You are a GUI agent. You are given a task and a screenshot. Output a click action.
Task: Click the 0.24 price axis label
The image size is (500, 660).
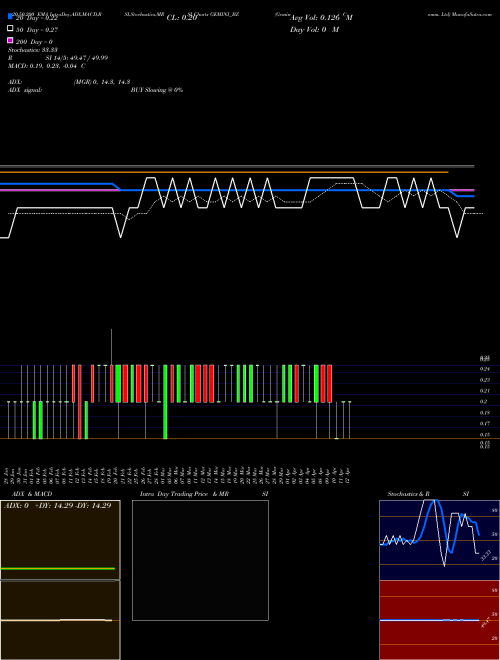pos(484,369)
